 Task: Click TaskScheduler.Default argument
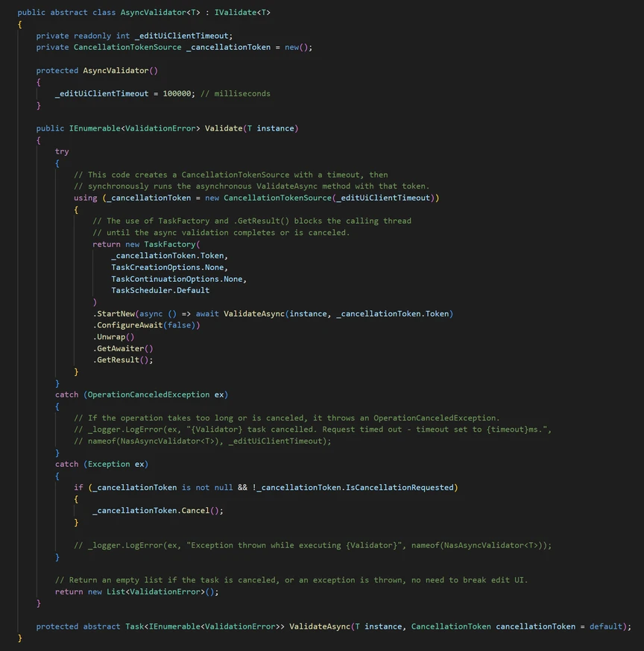point(160,290)
